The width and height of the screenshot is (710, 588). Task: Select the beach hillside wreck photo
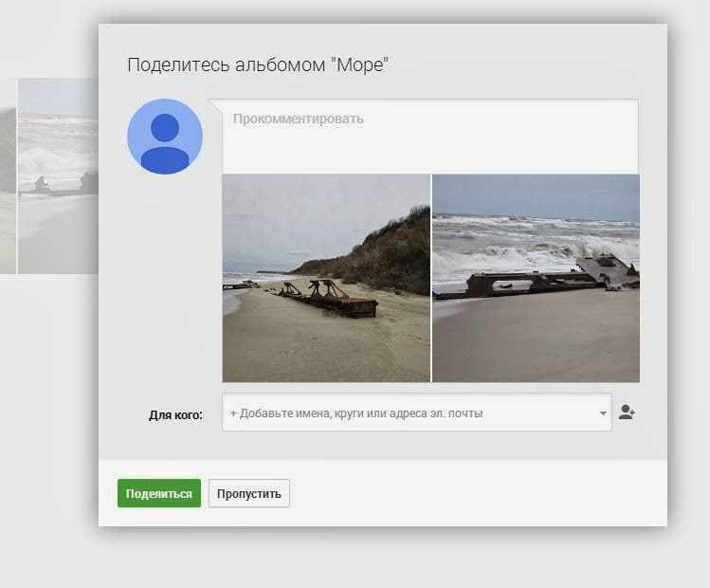pos(326,278)
